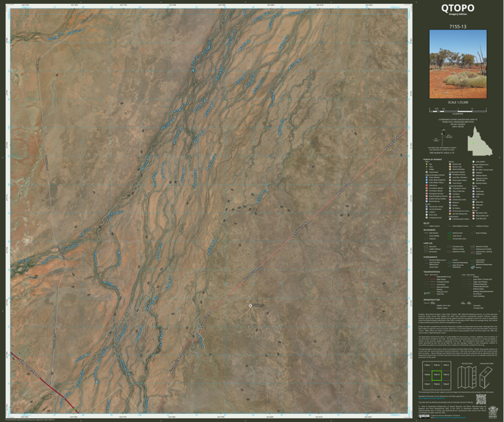
Task: Click the Post Office legend icon
Action: 450,197
